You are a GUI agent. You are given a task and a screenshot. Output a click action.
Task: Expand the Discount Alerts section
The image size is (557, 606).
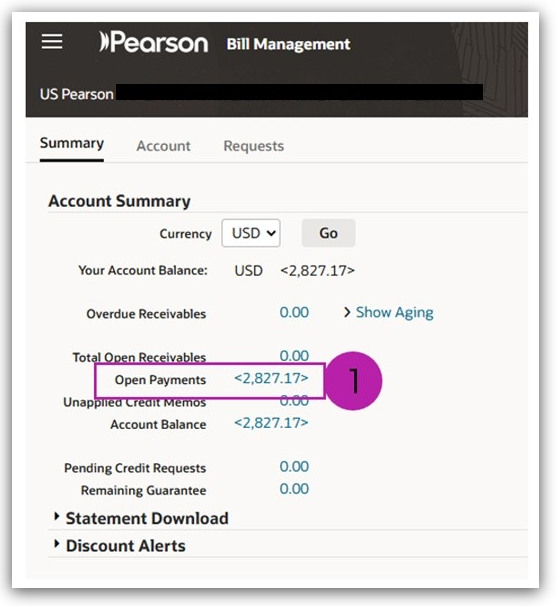pos(126,546)
